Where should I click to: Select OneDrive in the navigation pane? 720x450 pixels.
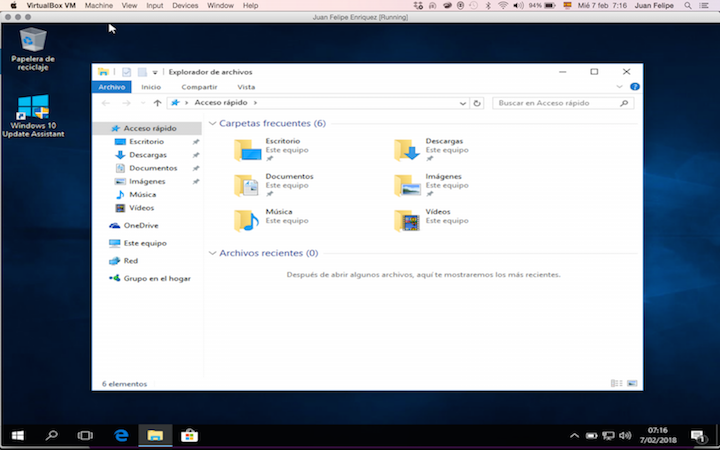[141, 225]
